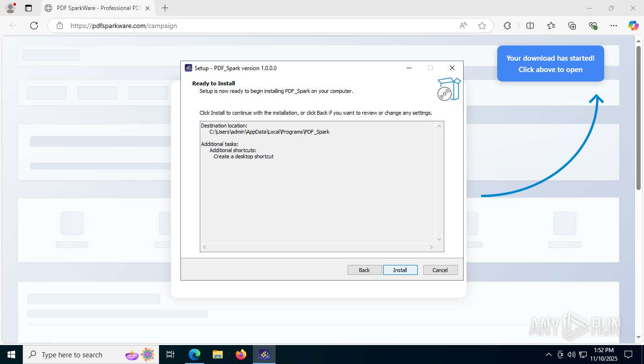Open Task View on taskbar
Image resolution: width=644 pixels, height=364 pixels.
coord(170,355)
